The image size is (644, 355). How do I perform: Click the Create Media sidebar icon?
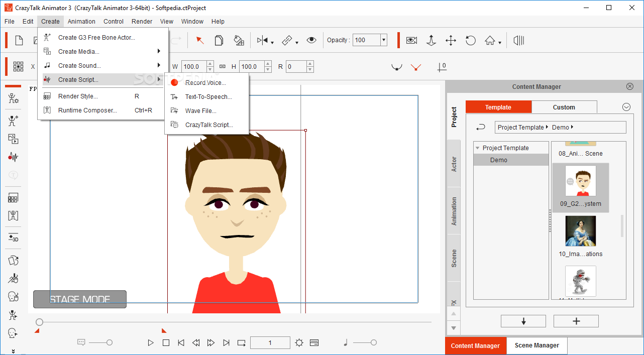tap(13, 139)
